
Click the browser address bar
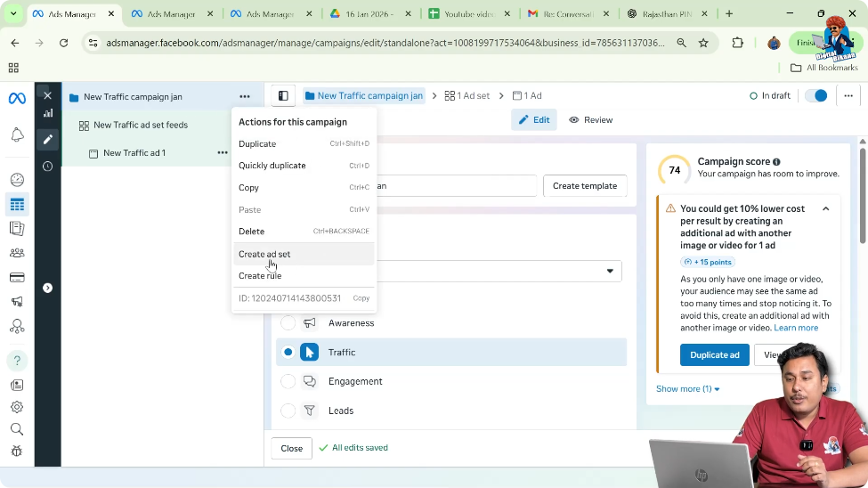[x=385, y=43]
